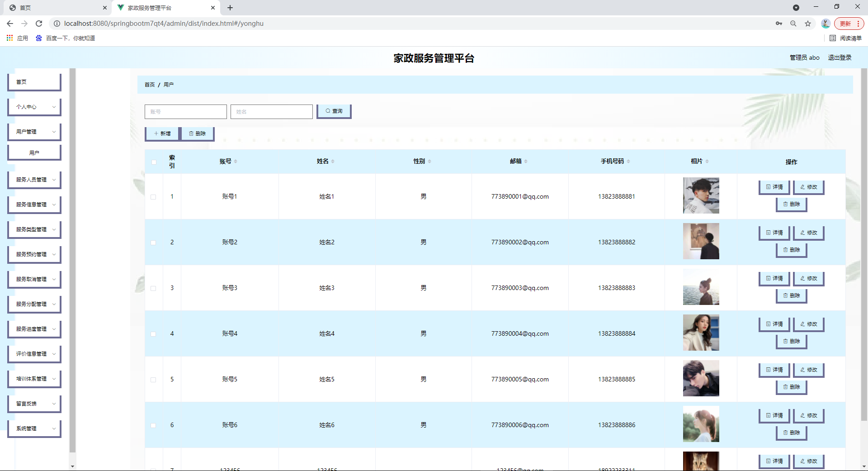Go back with browser back arrow
This screenshot has width=868, height=471.
click(x=10, y=24)
